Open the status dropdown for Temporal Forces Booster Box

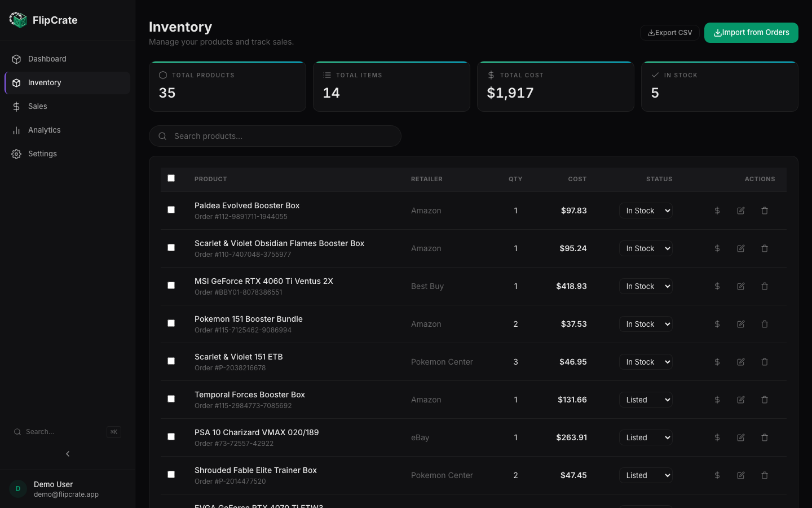coord(645,400)
